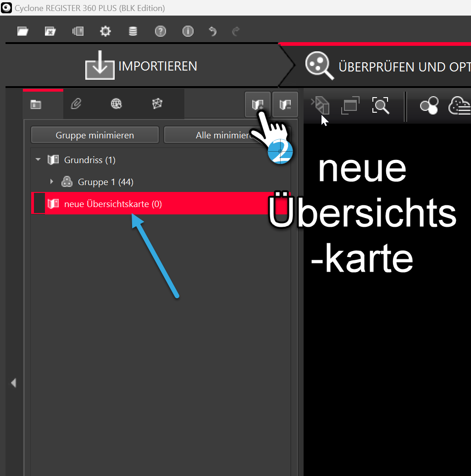The image size is (471, 476).
Task: Open the help question mark icon
Action: (161, 31)
